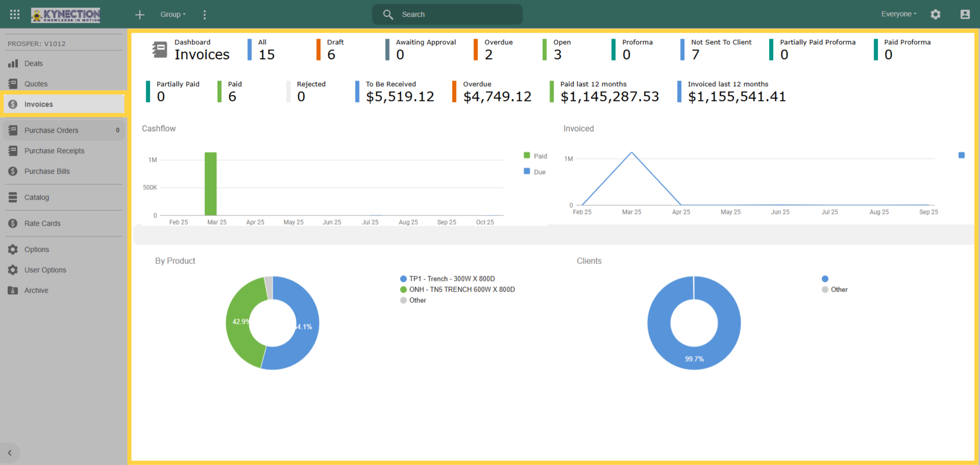The width and height of the screenshot is (980, 465).
Task: Open the apps grid launcher icon
Action: point(15,15)
